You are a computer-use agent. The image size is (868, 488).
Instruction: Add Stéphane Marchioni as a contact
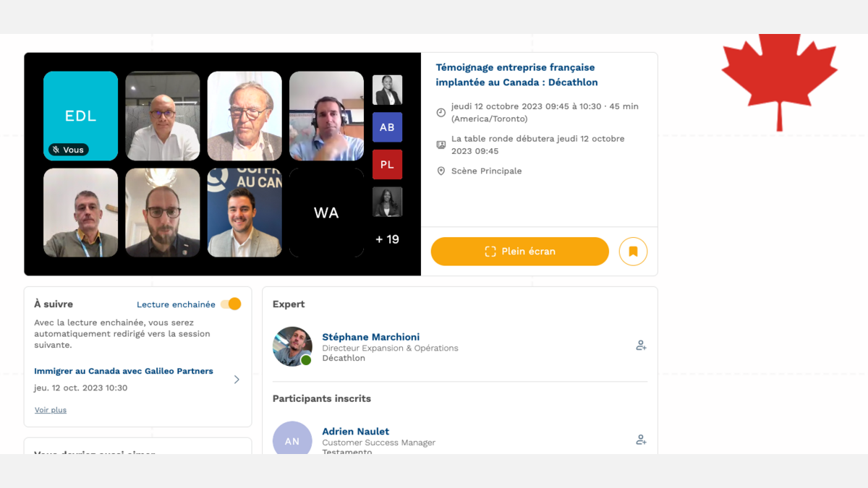tap(640, 346)
